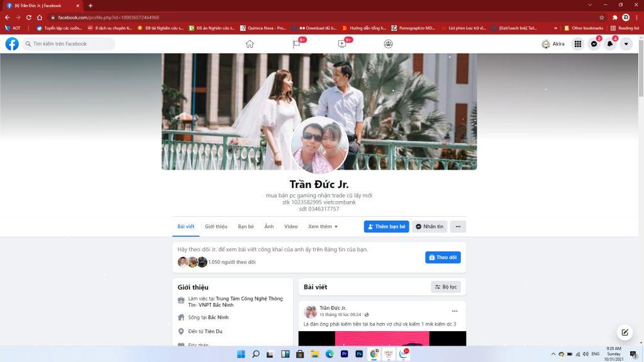Open the Chrome three-dot menu
The width and height of the screenshot is (644, 362).
[x=637, y=17]
